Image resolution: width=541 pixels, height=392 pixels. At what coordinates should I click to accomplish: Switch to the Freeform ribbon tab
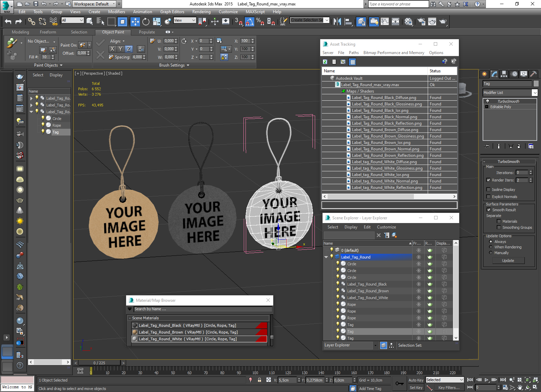pyautogui.click(x=48, y=32)
